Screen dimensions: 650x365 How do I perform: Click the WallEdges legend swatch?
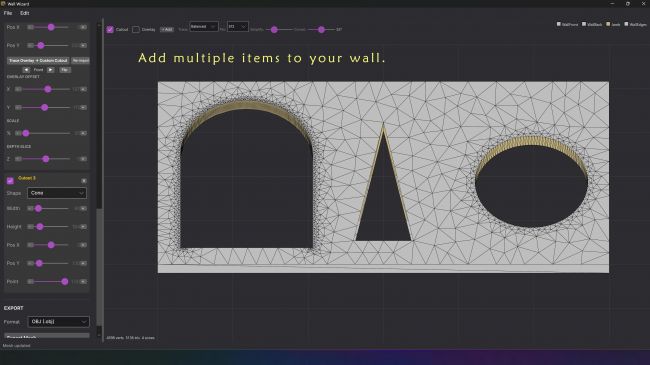coord(626,24)
